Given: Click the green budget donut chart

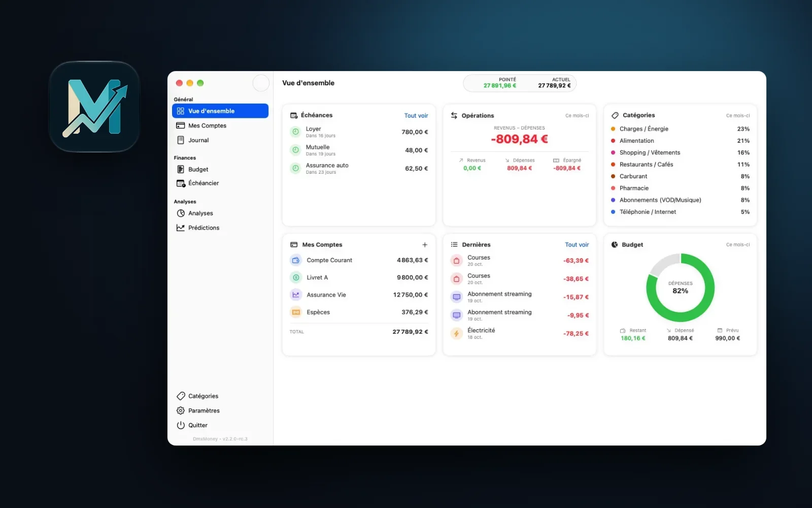Looking at the screenshot, I should pyautogui.click(x=680, y=288).
